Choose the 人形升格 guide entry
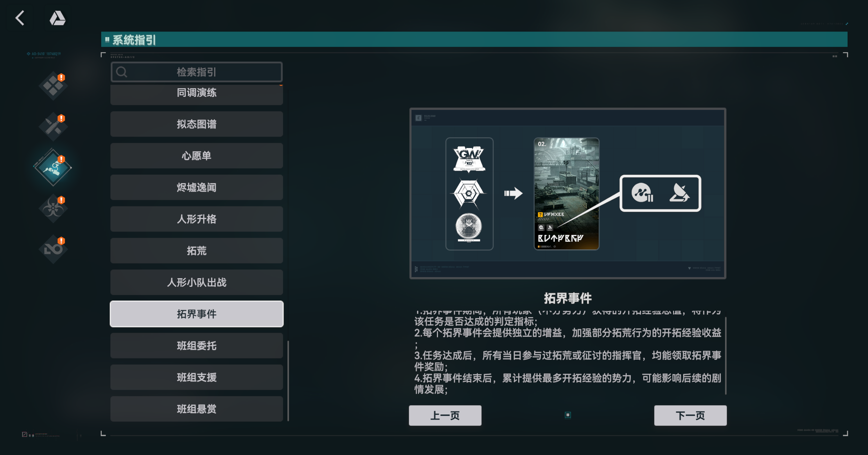 [197, 219]
